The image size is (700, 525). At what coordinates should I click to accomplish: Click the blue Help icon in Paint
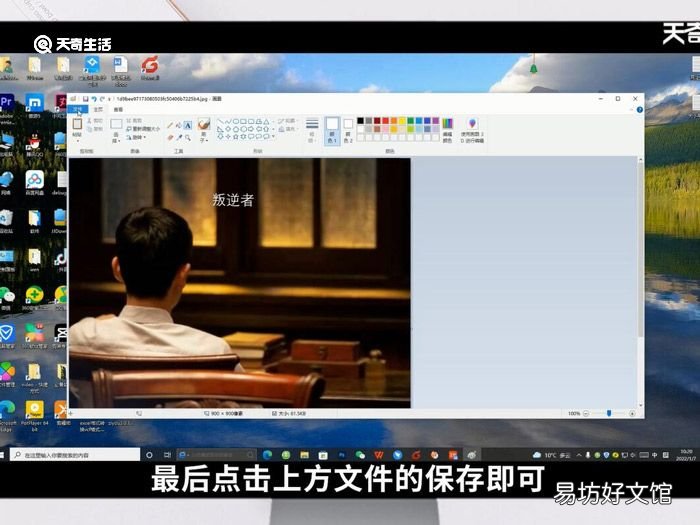point(640,109)
